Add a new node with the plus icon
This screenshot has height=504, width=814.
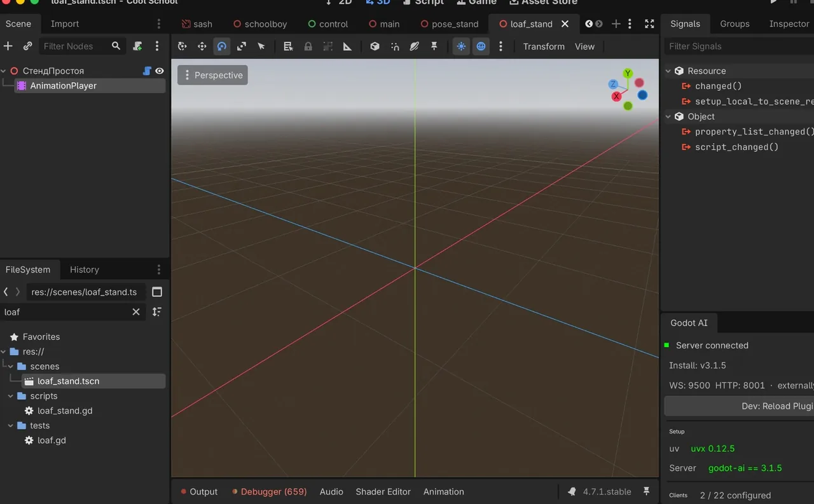(8, 46)
